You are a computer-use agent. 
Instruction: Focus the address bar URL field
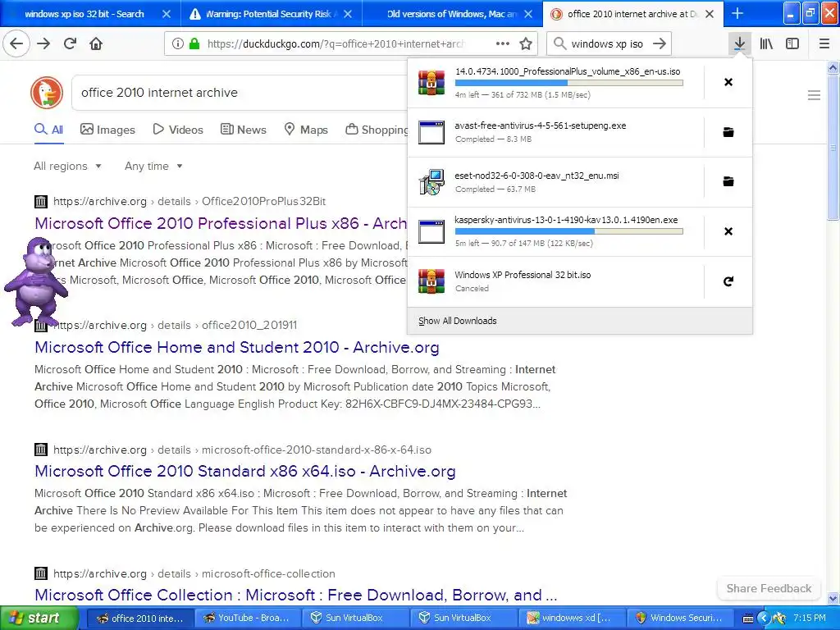pos(335,44)
